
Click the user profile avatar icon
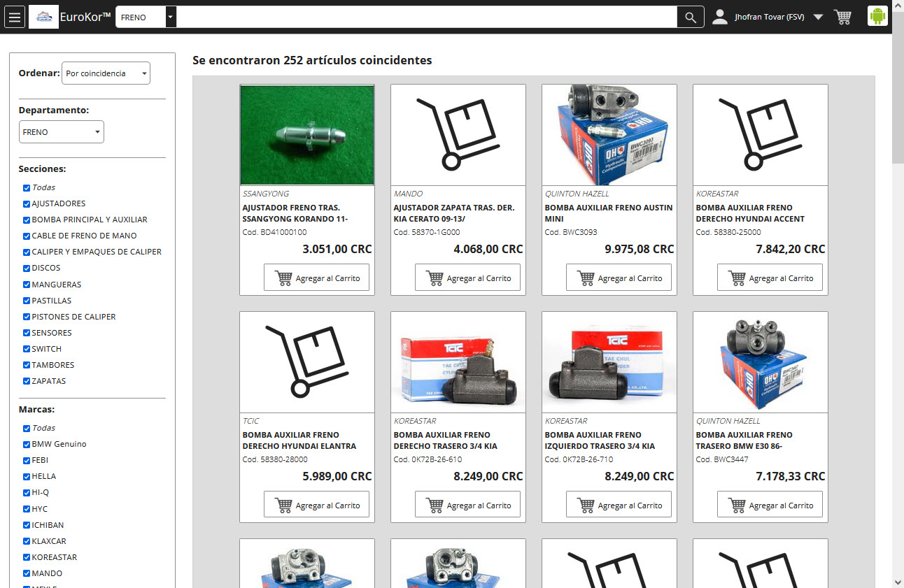click(720, 17)
